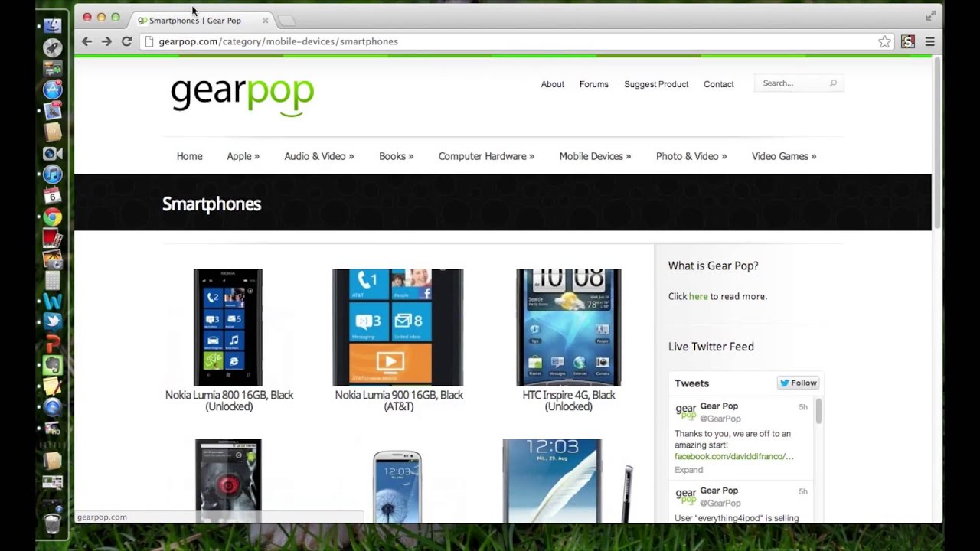
Task: Open the blue W app in the Dock
Action: pos(52,302)
